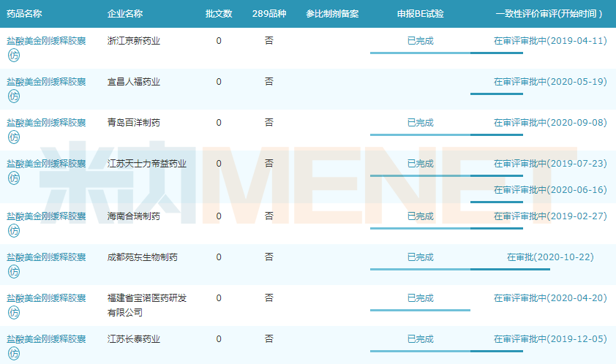Select company name 浙江京新药业
Screen dimensions: 616x364
point(134,41)
